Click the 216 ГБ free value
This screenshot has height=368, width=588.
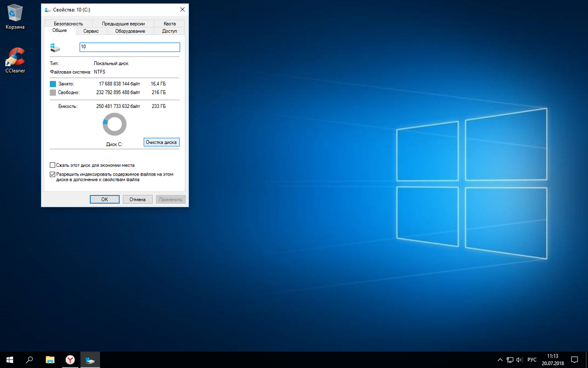[x=159, y=92]
